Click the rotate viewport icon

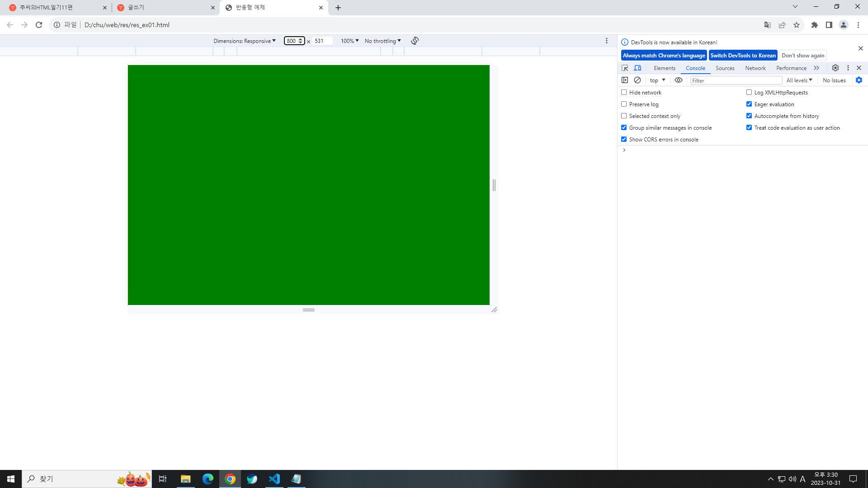(x=415, y=41)
